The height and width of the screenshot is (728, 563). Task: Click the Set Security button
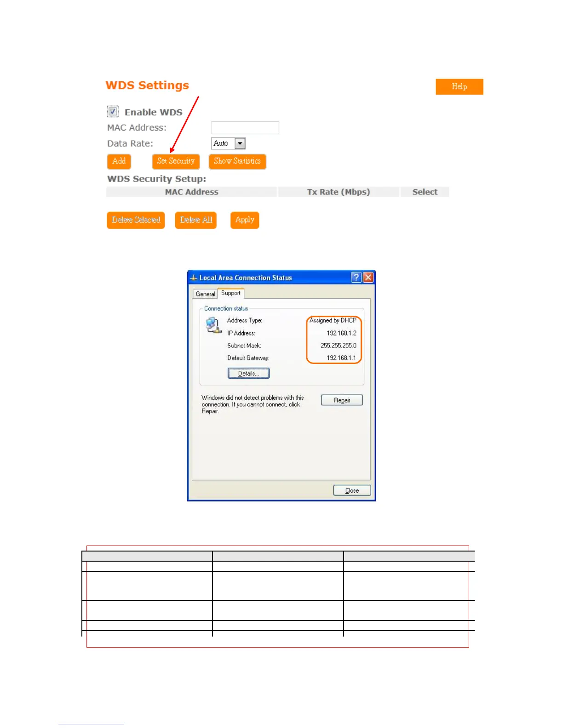(x=176, y=161)
